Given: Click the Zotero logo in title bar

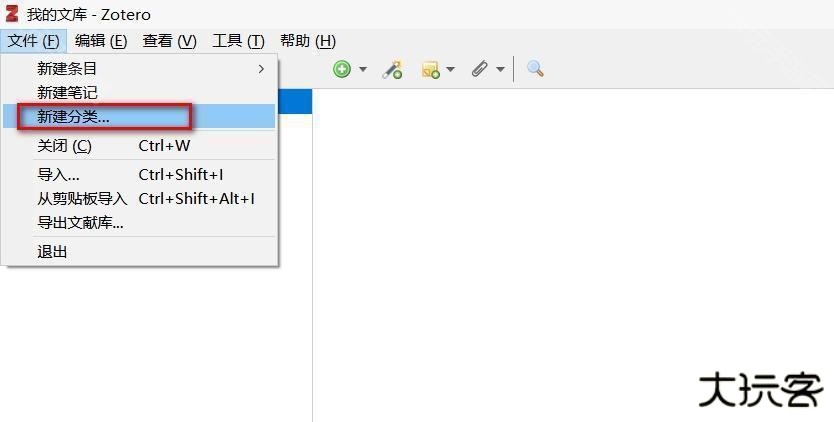Looking at the screenshot, I should 12,13.
